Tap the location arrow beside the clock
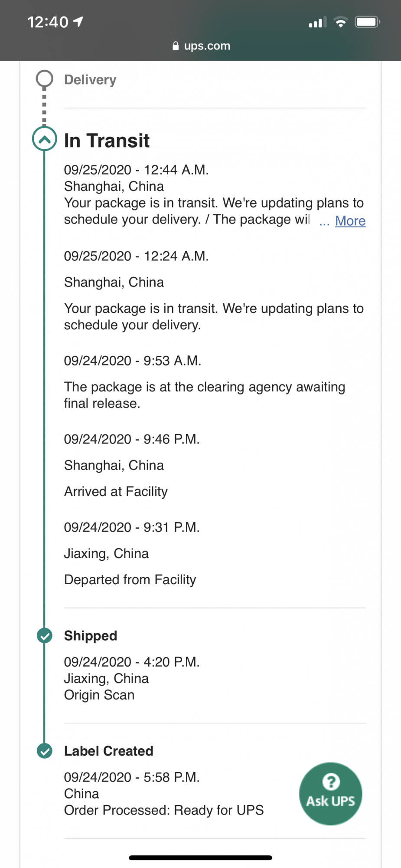 78,22
